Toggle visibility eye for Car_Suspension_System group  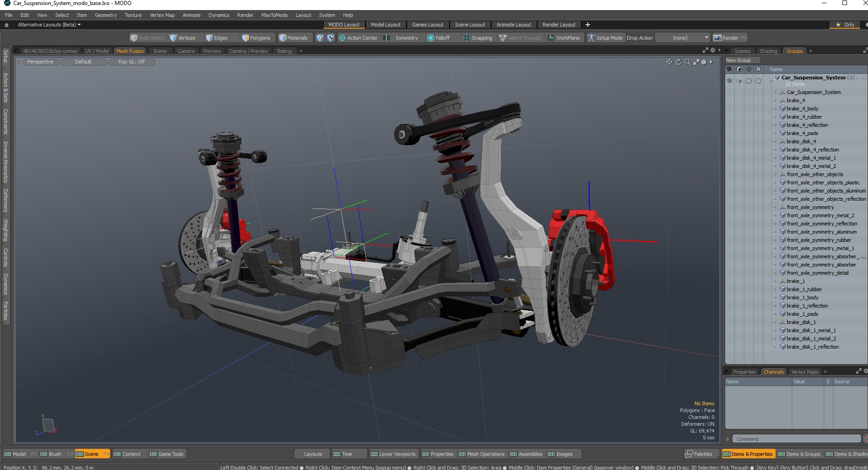(x=729, y=81)
